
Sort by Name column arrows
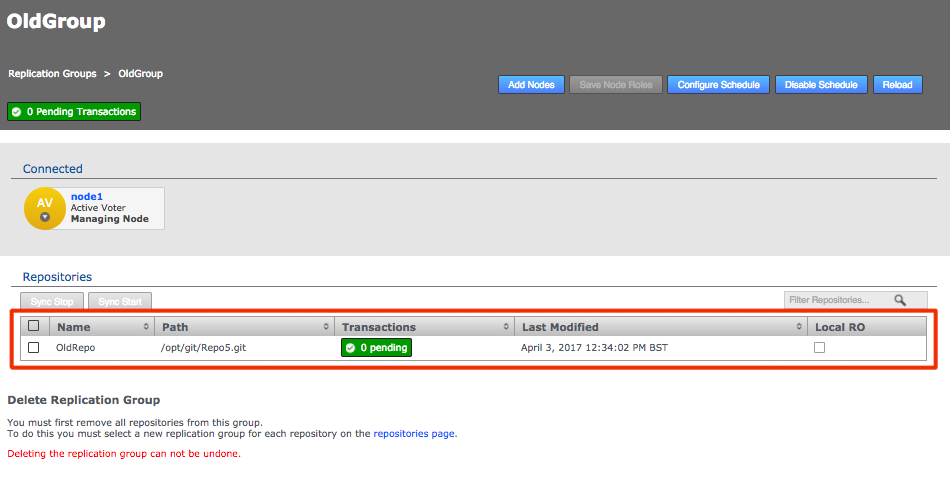click(x=146, y=327)
